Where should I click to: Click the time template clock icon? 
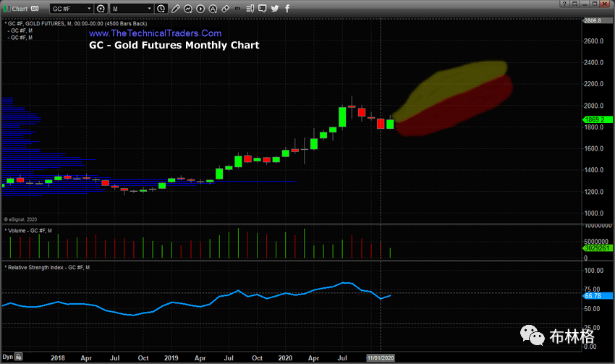click(x=161, y=9)
